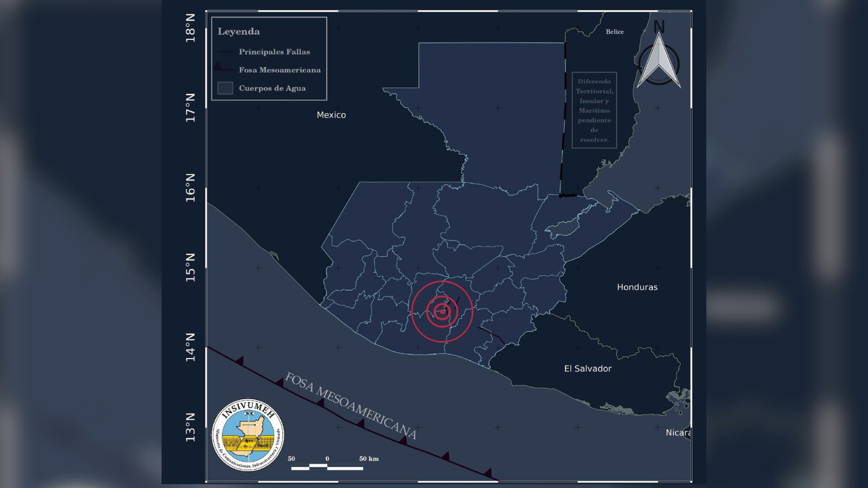The height and width of the screenshot is (488, 868).
Task: Click the 13°N latitude label
Action: 190,427
